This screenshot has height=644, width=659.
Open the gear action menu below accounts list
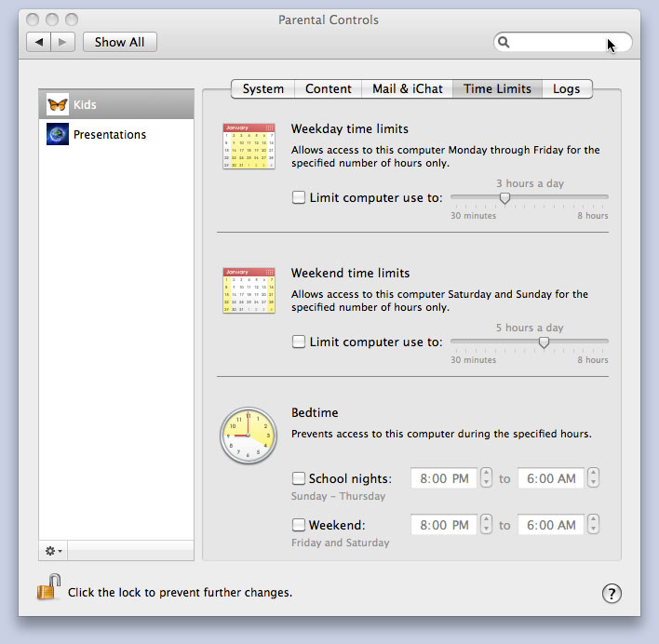tap(54, 551)
